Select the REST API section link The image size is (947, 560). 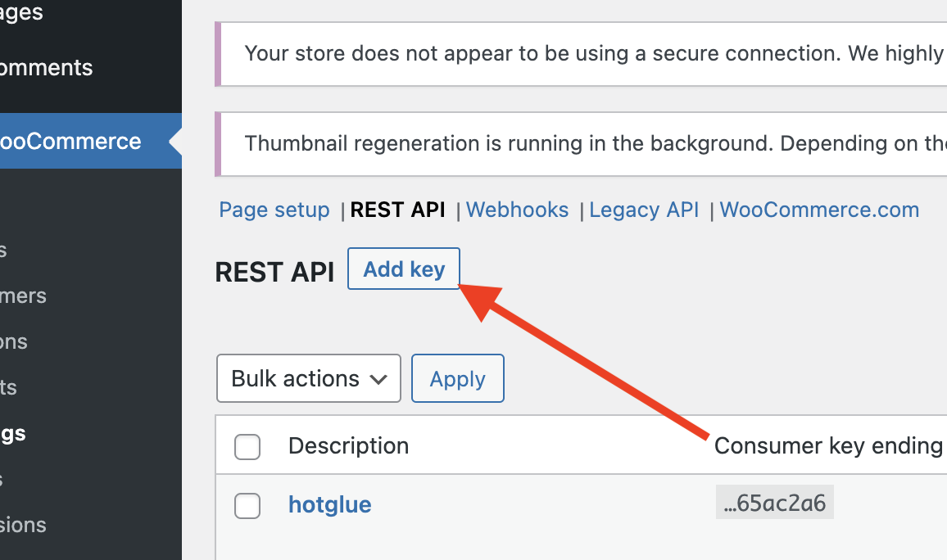tap(397, 210)
